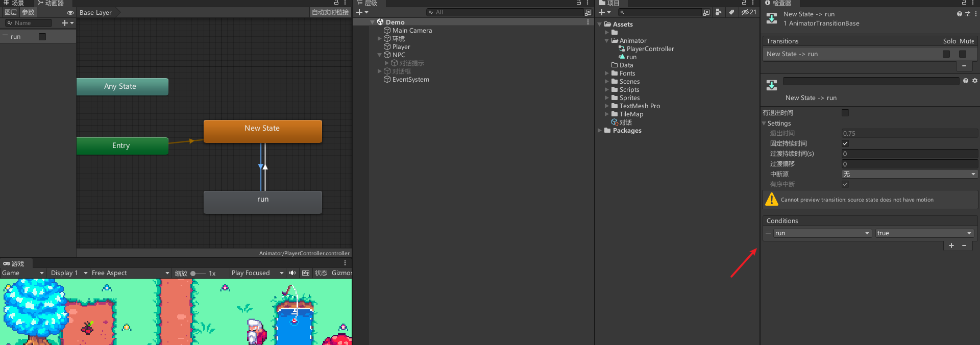Viewport: 980px width, 345px height.
Task: Remove transition with minus button under Transitions
Action: click(964, 66)
